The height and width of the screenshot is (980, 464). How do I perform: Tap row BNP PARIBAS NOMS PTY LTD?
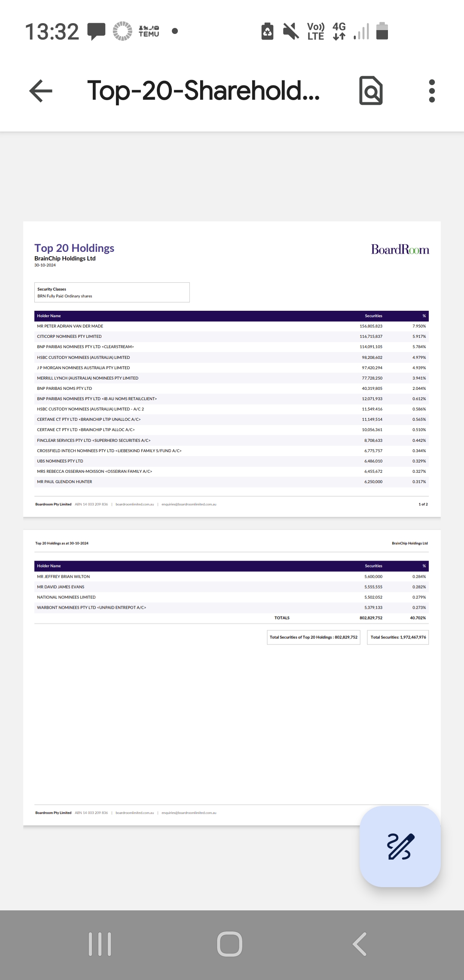(x=232, y=389)
